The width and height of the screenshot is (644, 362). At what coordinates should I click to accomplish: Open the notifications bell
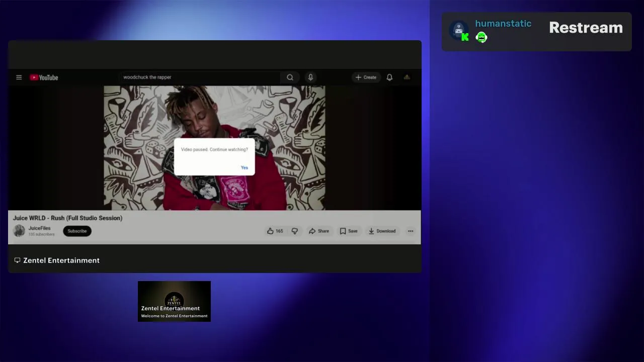coord(389,77)
